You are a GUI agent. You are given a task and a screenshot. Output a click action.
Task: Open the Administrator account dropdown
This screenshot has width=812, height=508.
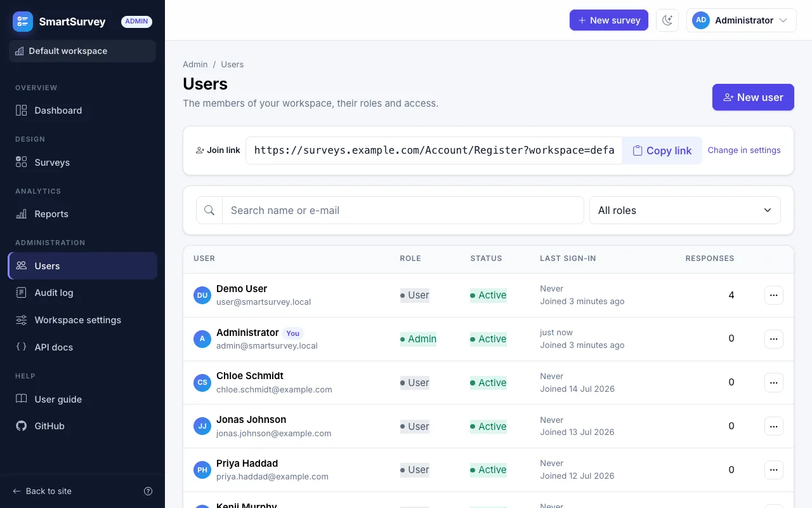coord(741,20)
